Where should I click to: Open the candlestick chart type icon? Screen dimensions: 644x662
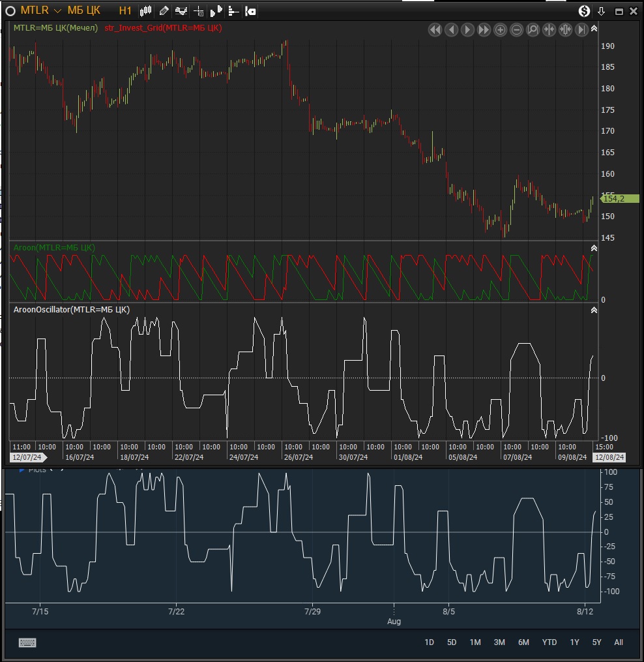pos(146,11)
